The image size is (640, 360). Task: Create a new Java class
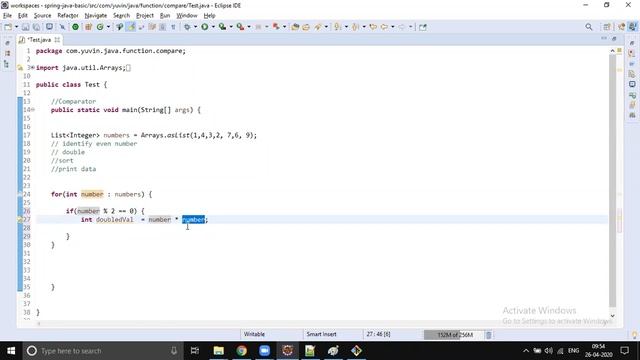(100, 27)
